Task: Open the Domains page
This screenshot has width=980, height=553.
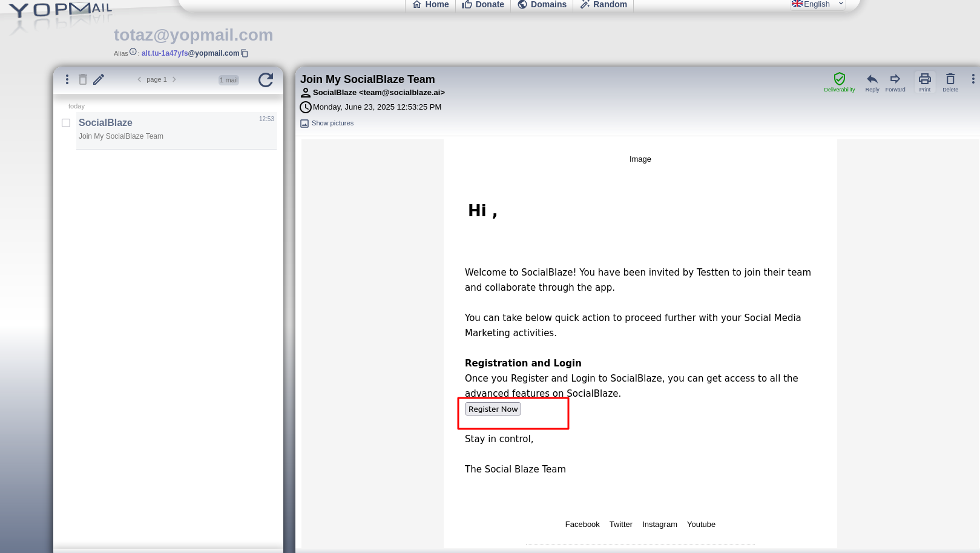Action: pos(542,4)
